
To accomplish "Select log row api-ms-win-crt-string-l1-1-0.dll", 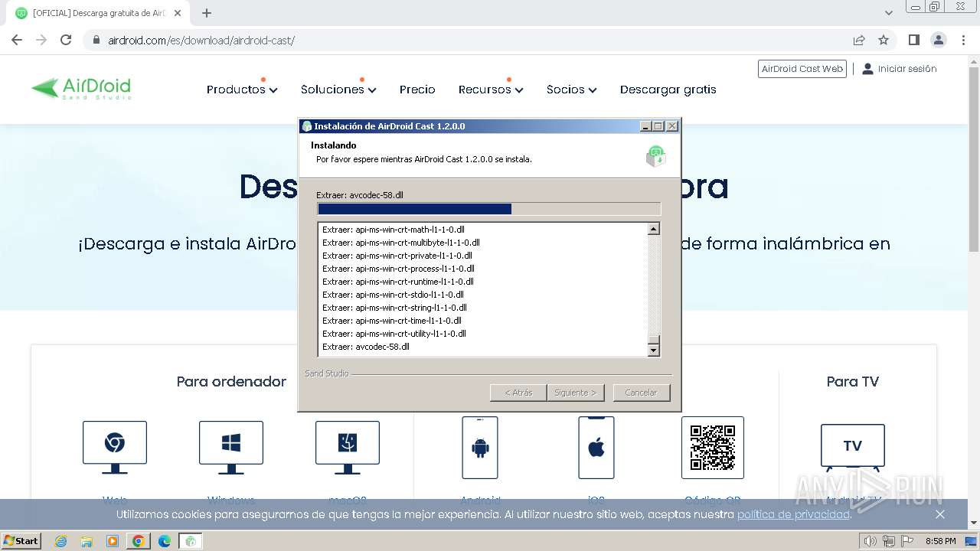I will (394, 308).
